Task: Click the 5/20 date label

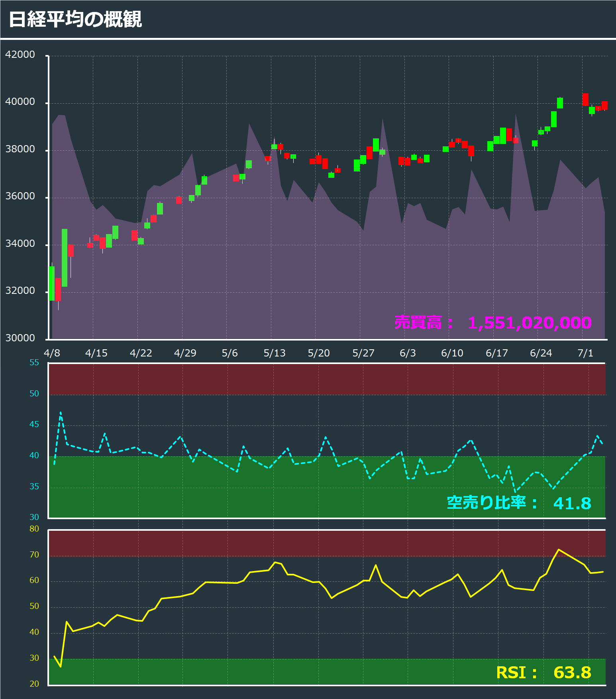Action: click(x=319, y=353)
